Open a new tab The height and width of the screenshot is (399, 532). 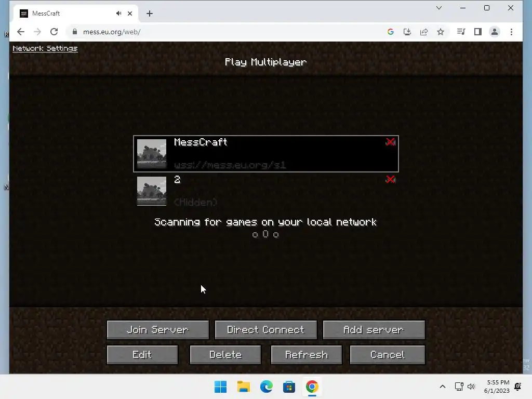point(150,14)
